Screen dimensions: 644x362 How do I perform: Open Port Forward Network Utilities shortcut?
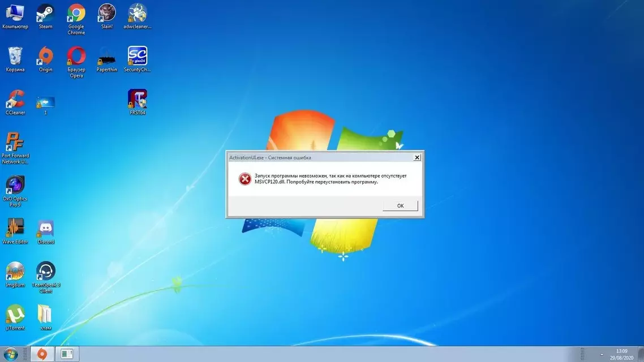click(15, 148)
